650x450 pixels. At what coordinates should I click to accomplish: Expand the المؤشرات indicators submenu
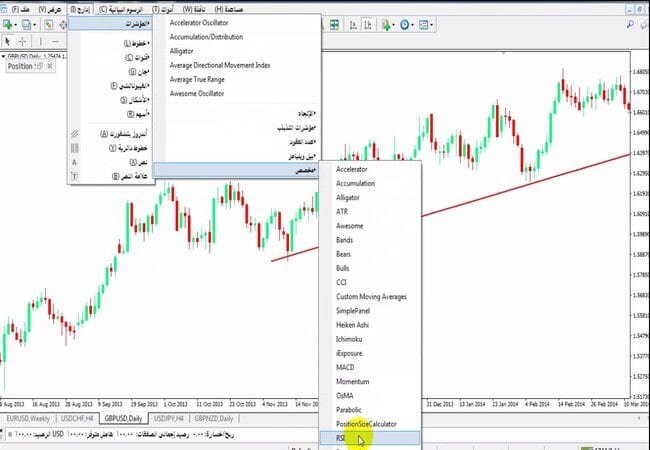tap(110, 24)
